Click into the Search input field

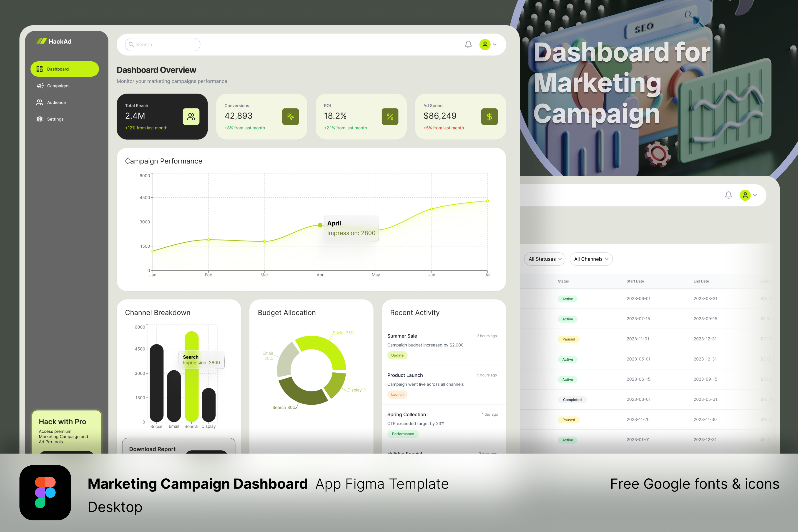163,44
